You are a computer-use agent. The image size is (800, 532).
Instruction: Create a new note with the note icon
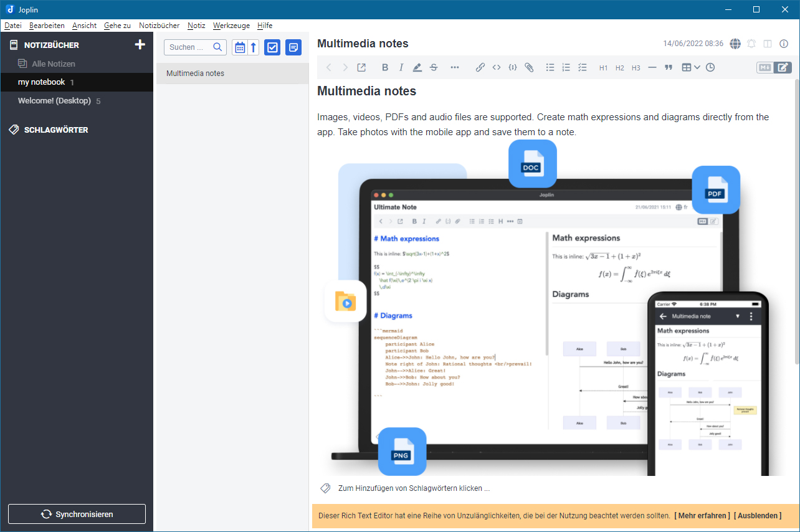click(x=293, y=47)
